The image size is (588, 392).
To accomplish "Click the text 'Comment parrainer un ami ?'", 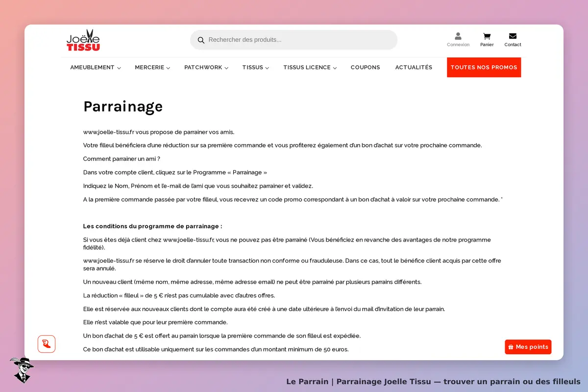I will pos(122,159).
